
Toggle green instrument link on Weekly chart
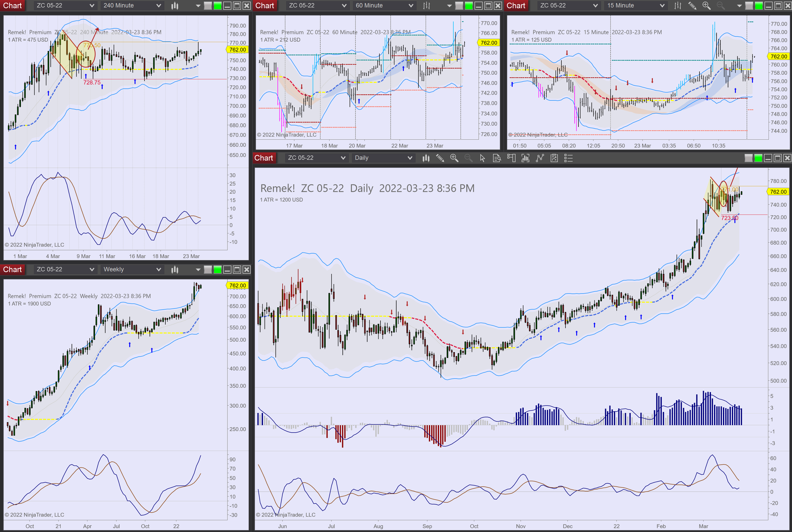[218, 270]
